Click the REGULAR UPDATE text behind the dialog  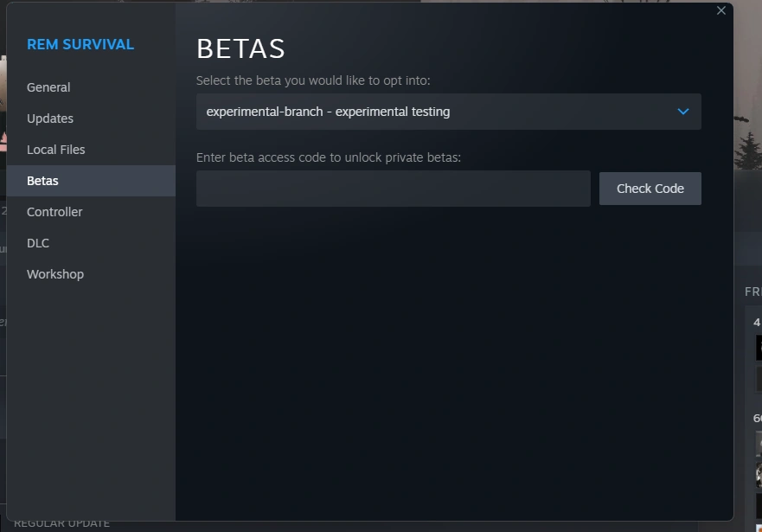(x=61, y=522)
